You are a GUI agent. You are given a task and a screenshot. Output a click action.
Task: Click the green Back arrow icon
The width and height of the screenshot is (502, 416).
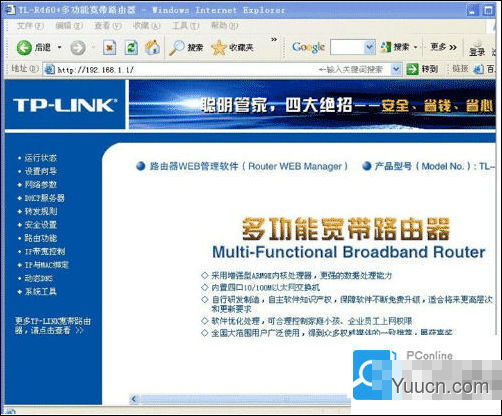tap(24, 48)
